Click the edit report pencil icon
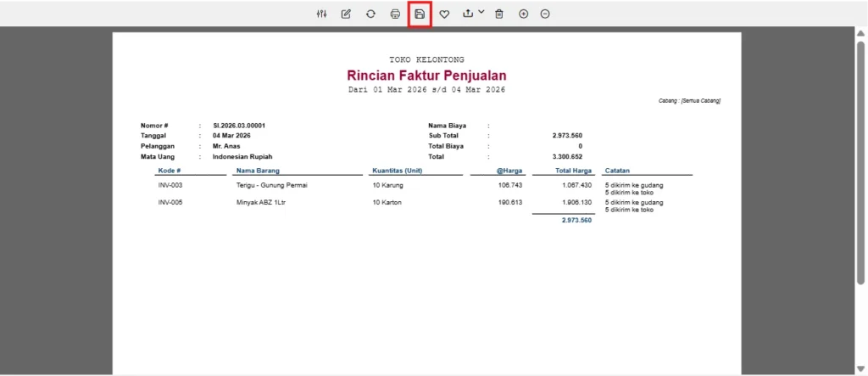This screenshot has height=376, width=868. click(346, 14)
